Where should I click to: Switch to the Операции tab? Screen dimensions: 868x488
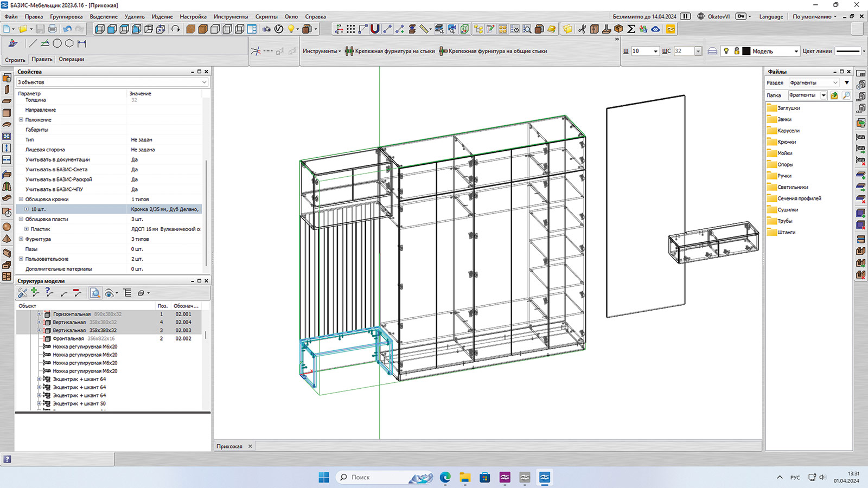coord(71,60)
